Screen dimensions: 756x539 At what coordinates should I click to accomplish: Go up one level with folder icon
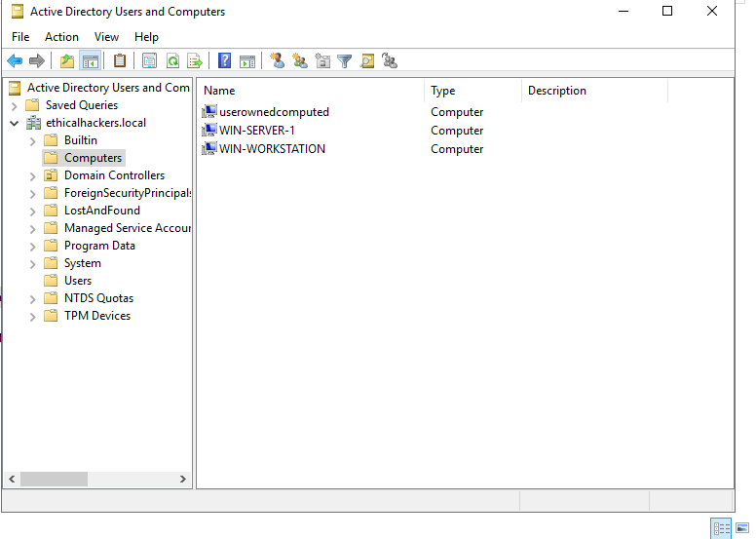(67, 60)
